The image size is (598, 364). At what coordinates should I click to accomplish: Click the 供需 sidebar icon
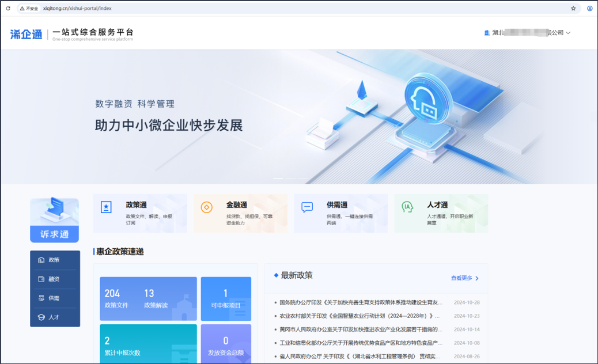point(41,298)
